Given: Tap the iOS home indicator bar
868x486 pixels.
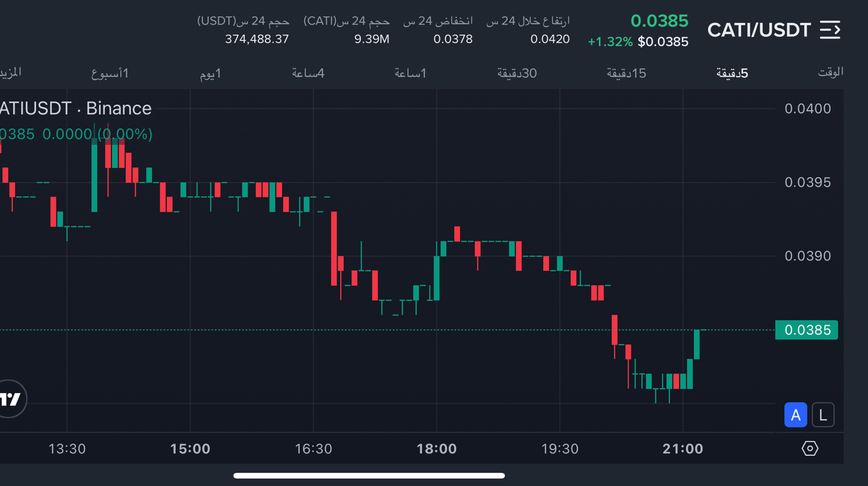Looking at the screenshot, I should click(369, 475).
